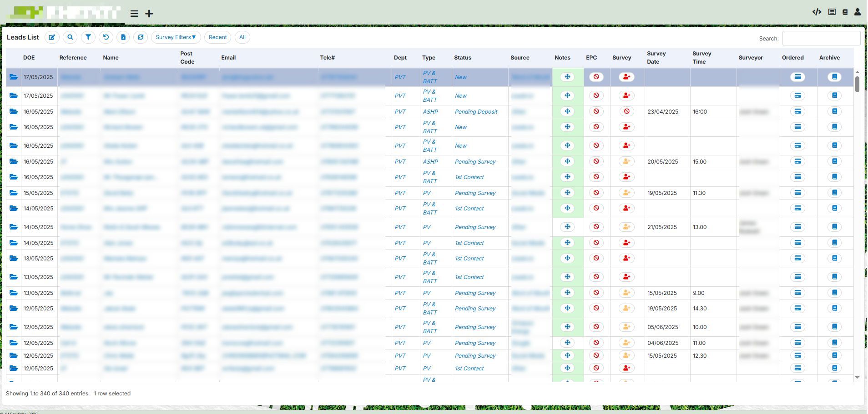
Task: Click the funnel filter icon
Action: tap(88, 37)
